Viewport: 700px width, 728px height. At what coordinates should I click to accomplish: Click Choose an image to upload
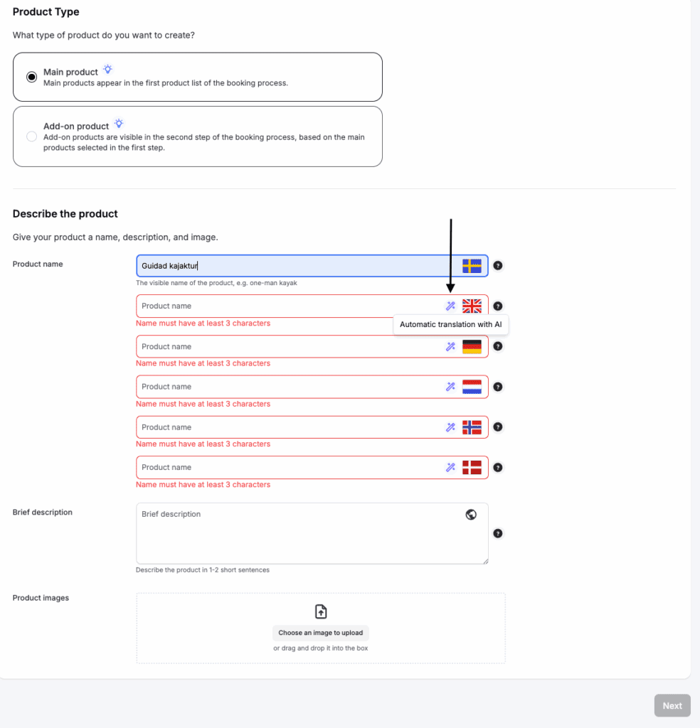click(x=321, y=633)
